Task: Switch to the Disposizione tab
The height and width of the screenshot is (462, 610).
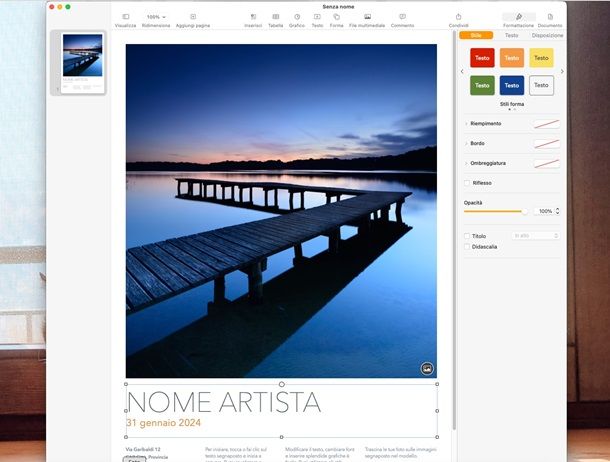Action: pos(547,35)
